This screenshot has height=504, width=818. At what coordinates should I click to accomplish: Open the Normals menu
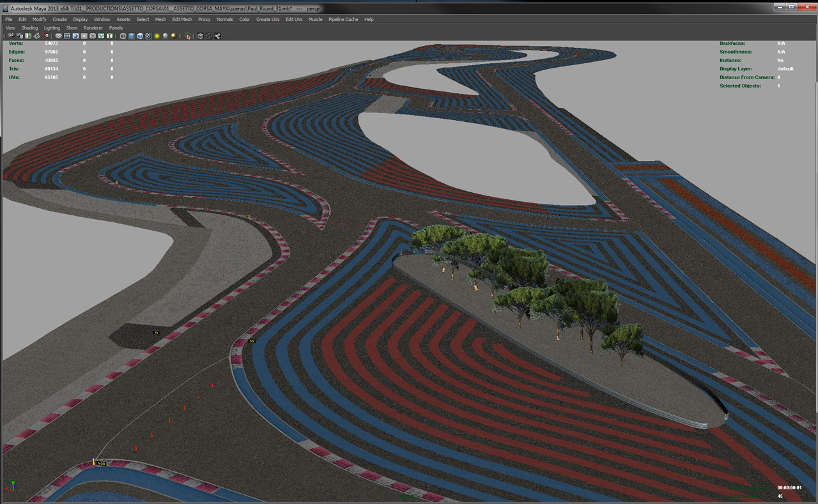click(225, 20)
